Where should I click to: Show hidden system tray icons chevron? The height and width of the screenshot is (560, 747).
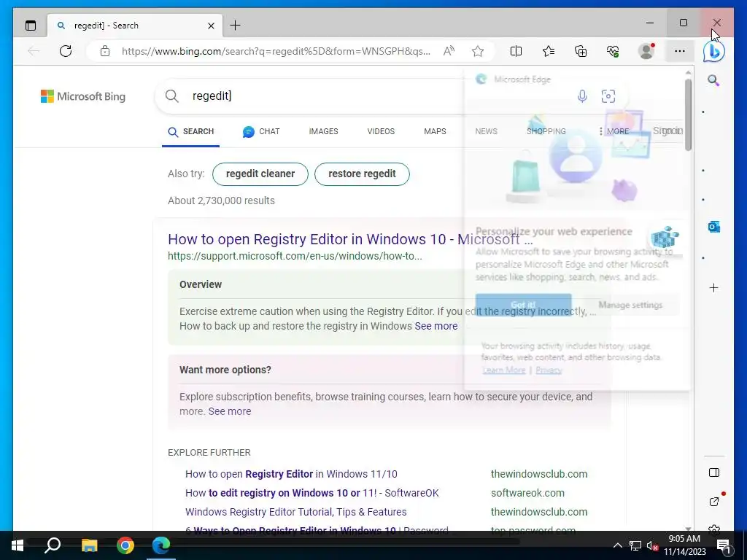617,545
